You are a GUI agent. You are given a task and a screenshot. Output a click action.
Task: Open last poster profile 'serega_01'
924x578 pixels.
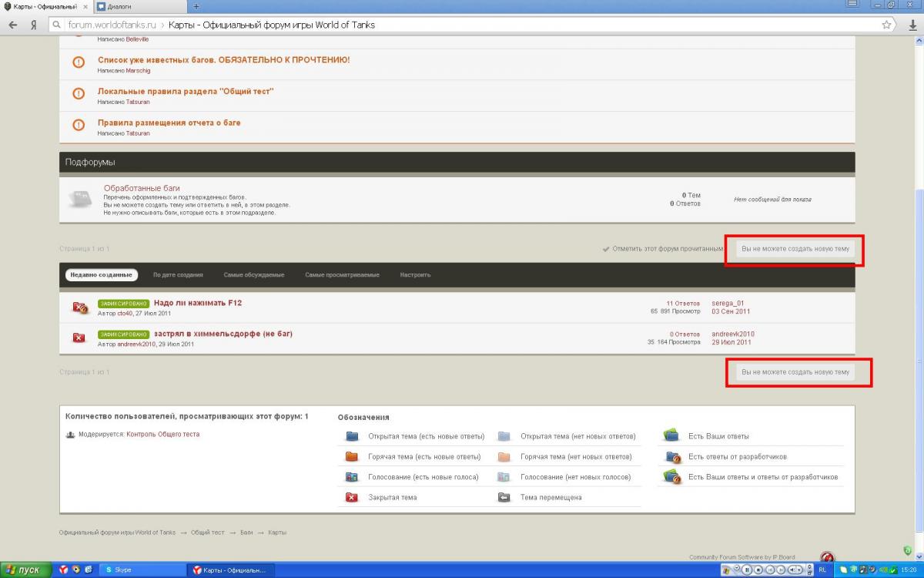(728, 304)
